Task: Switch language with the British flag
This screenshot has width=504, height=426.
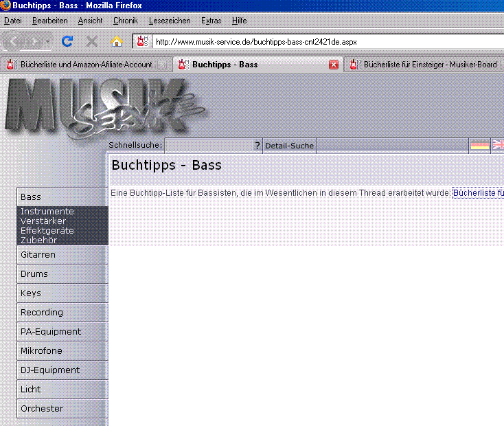Action: [499, 145]
